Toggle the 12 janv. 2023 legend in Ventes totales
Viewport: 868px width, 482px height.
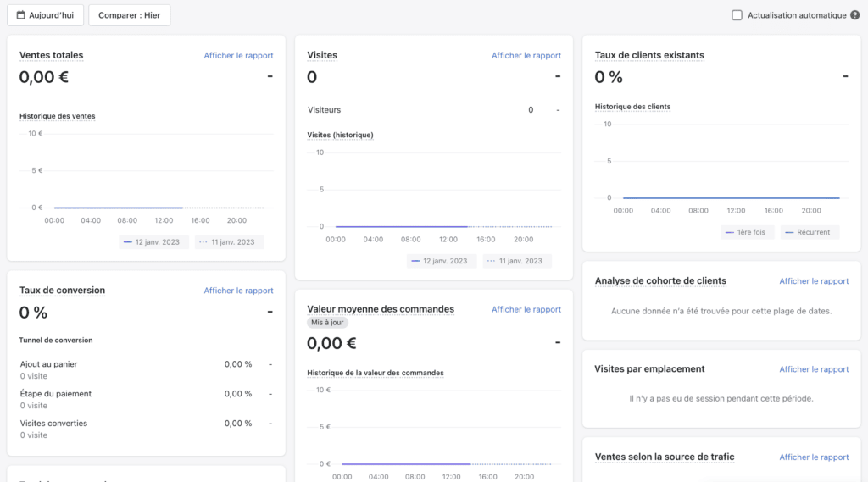(152, 242)
